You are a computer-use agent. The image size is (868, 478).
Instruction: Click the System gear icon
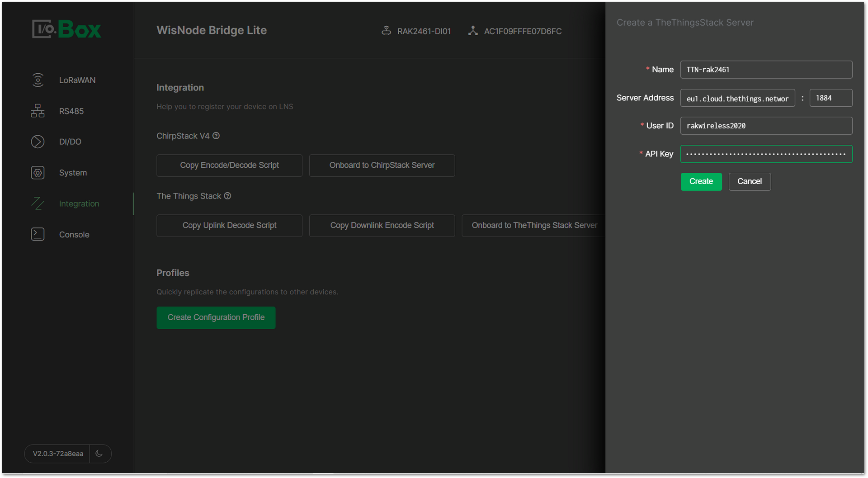[38, 173]
